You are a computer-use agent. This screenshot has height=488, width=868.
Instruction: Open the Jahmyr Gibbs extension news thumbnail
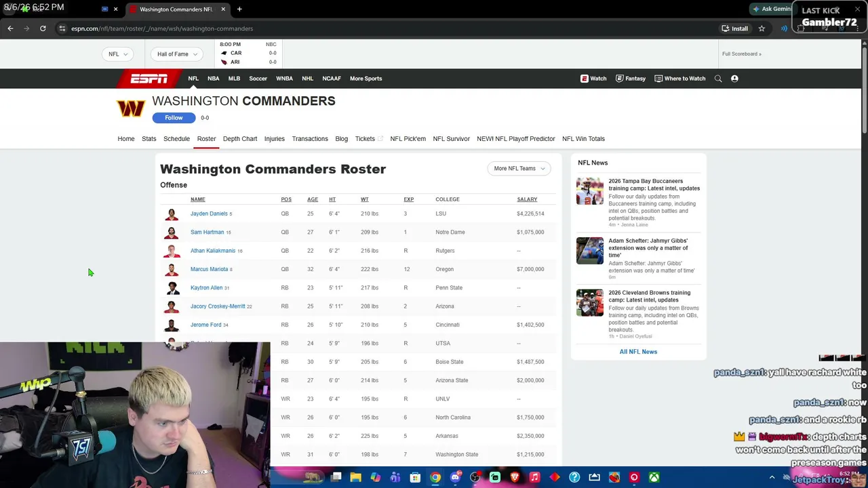(x=590, y=251)
